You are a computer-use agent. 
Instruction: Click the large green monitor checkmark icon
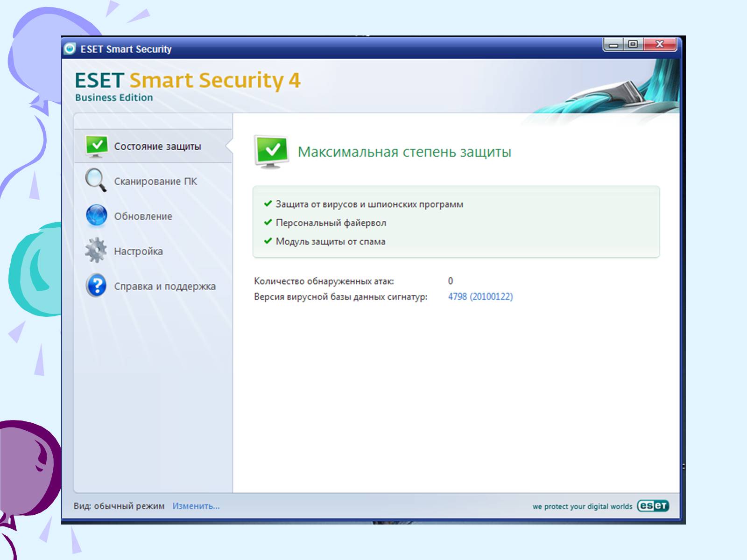(x=271, y=152)
